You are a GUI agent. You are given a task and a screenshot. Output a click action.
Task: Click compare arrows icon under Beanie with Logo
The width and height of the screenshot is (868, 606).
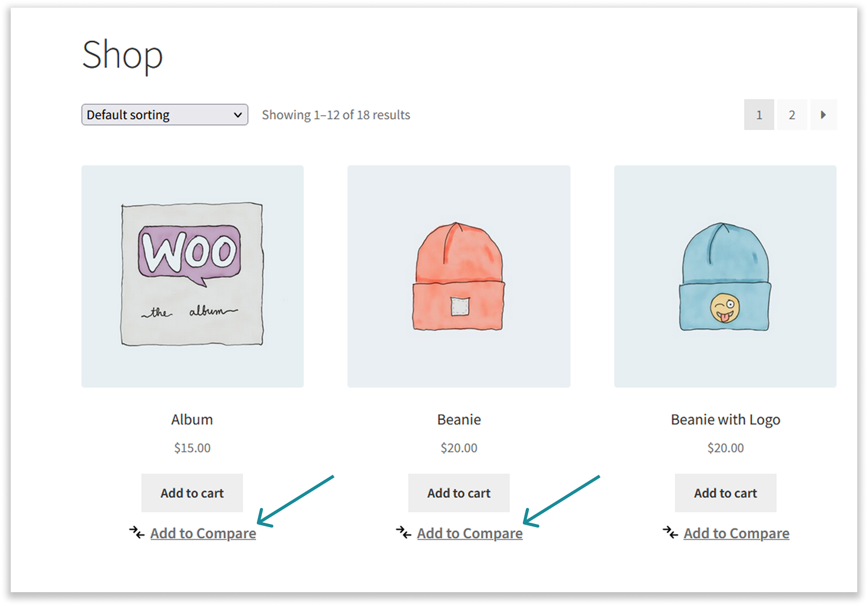[x=670, y=533]
